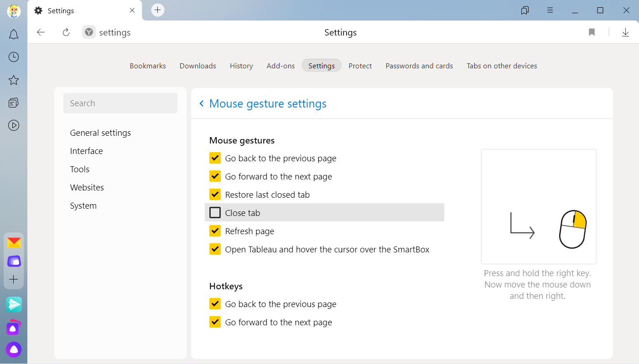Switch to the Passwords and cards tab
Screen dimensions: 639x364
(x=419, y=66)
